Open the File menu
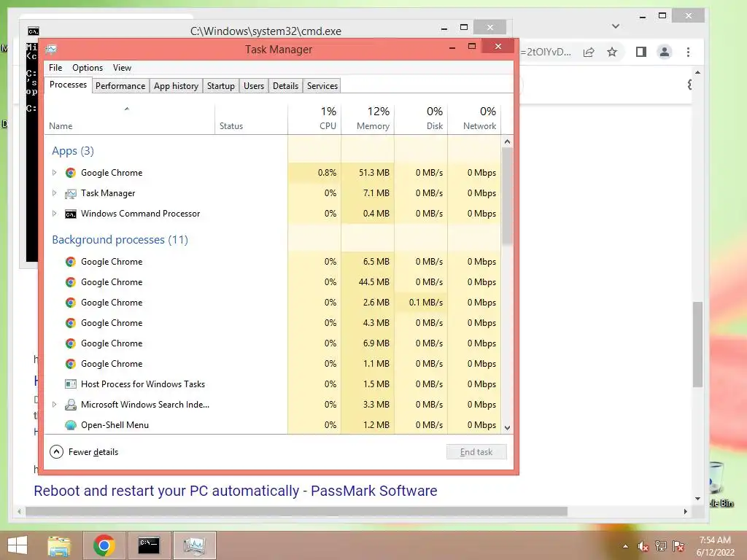The height and width of the screenshot is (560, 747). 55,68
